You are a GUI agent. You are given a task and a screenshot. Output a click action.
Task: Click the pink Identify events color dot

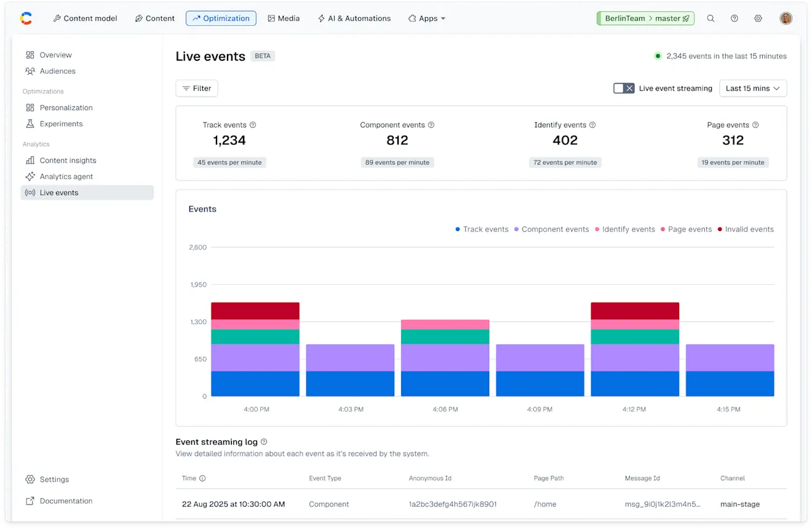[598, 229]
